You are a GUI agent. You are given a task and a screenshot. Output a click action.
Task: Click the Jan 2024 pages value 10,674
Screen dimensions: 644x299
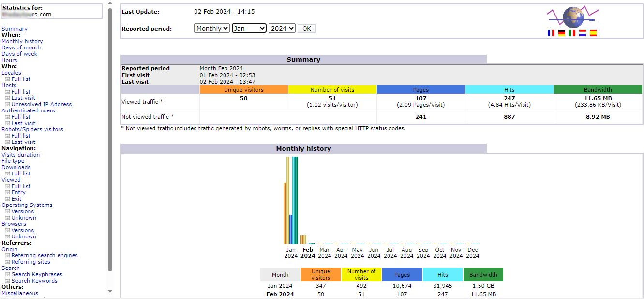402,286
